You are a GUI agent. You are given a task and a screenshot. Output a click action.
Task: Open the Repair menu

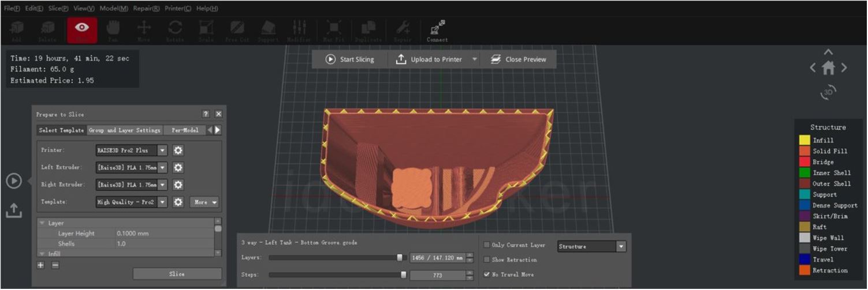tap(147, 9)
